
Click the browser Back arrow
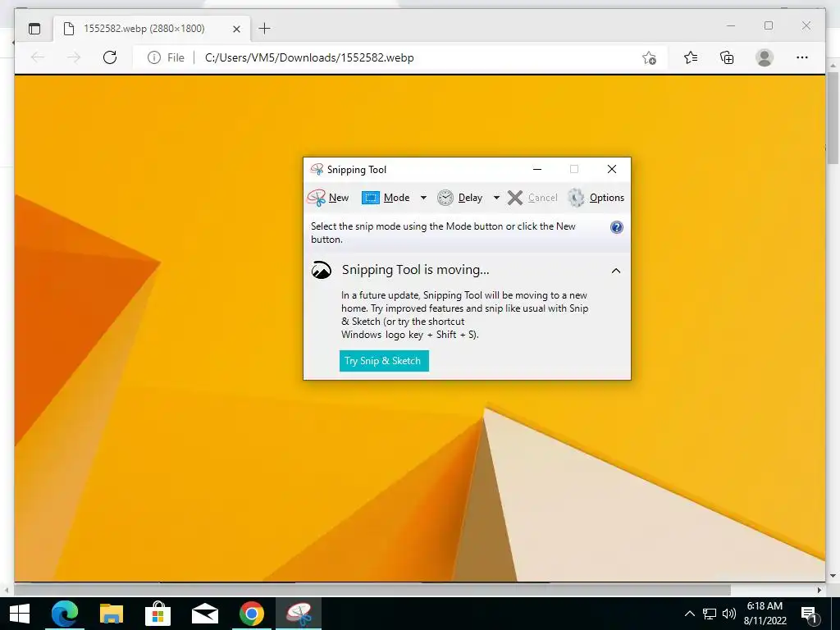pos(38,57)
